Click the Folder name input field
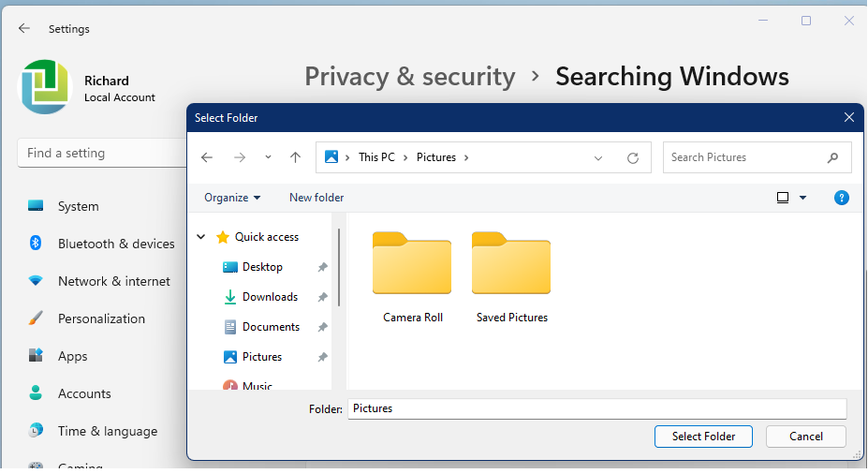The image size is (868, 474). coord(597,408)
